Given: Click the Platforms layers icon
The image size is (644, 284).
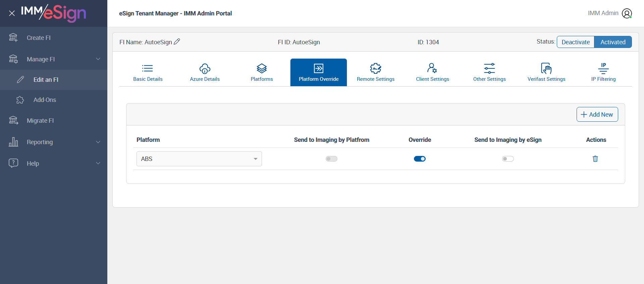Looking at the screenshot, I should [262, 68].
